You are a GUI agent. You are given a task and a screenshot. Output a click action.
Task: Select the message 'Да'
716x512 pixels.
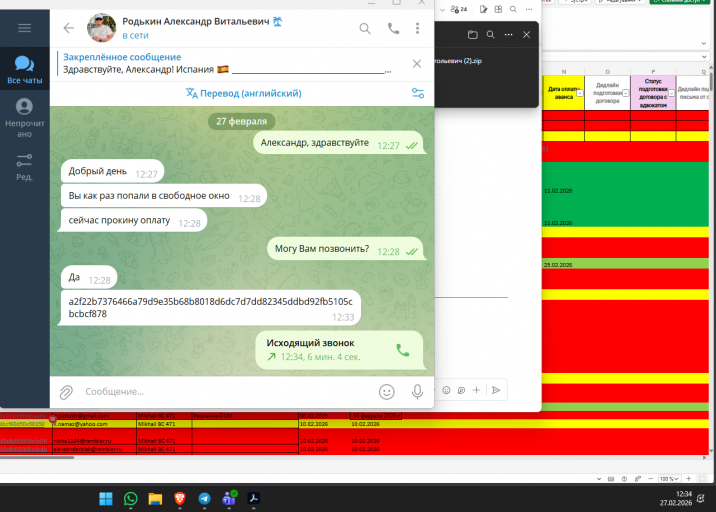(x=89, y=277)
